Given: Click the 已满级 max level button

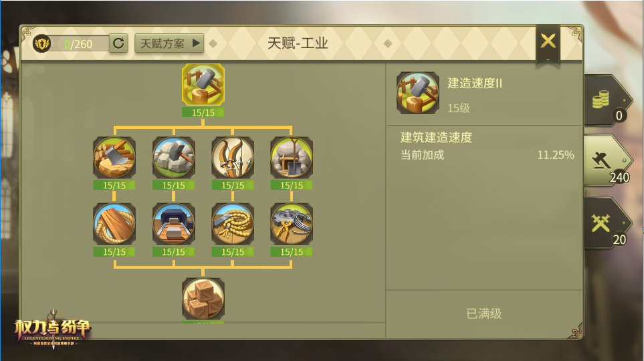Looking at the screenshot, I should click(x=484, y=314).
